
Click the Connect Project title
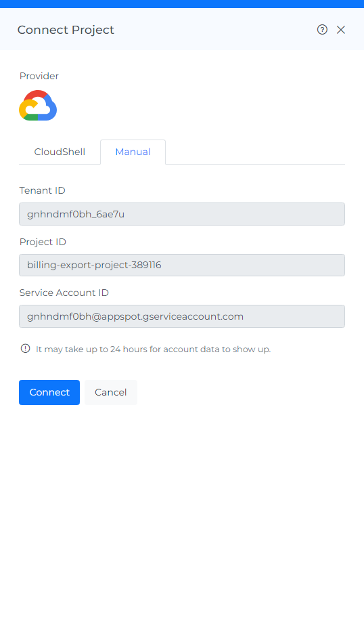coord(66,30)
